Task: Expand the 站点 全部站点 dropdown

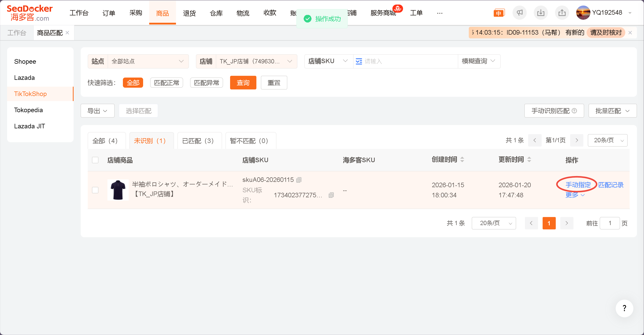Action: (148, 61)
